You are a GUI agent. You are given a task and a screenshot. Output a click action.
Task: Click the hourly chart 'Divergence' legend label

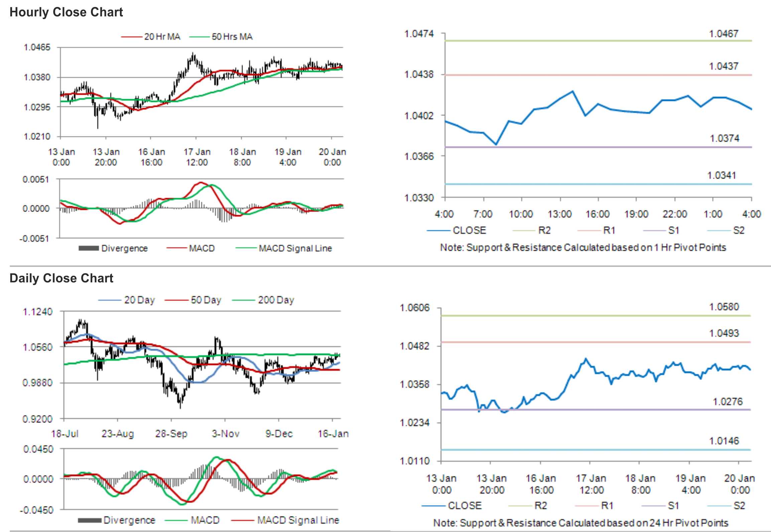[x=124, y=248]
